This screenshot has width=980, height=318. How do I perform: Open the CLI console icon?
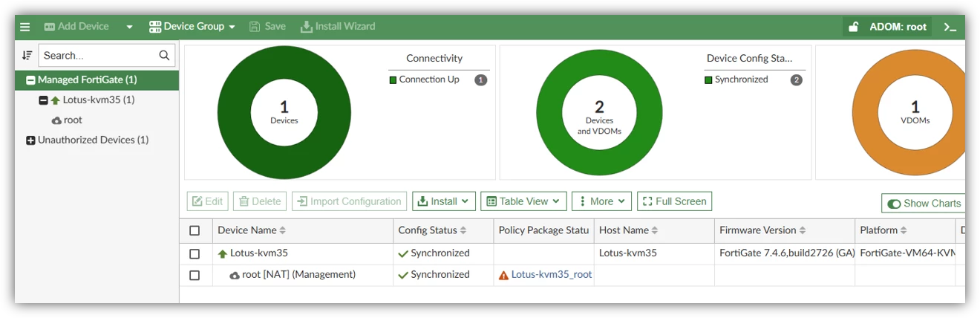point(950,27)
